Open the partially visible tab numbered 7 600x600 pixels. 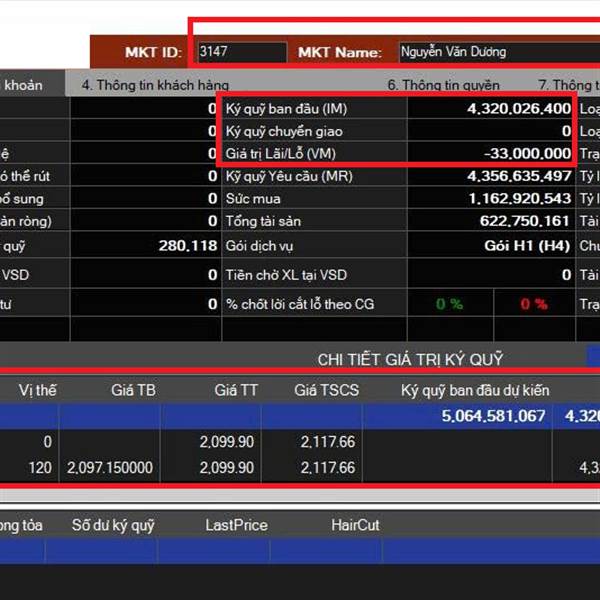click(568, 85)
